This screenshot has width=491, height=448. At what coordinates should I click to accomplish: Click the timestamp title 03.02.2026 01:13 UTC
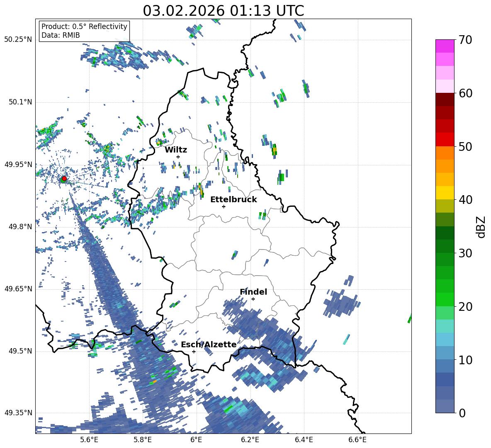(223, 11)
